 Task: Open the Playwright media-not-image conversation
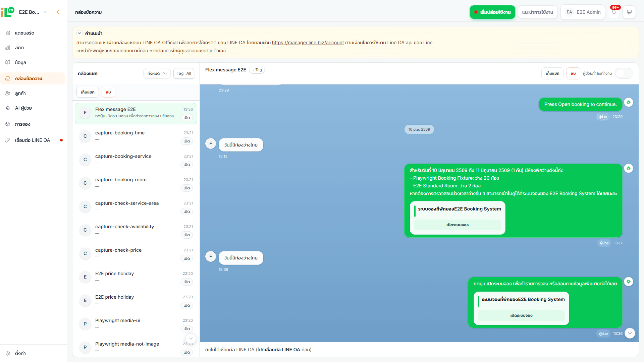tap(136, 347)
